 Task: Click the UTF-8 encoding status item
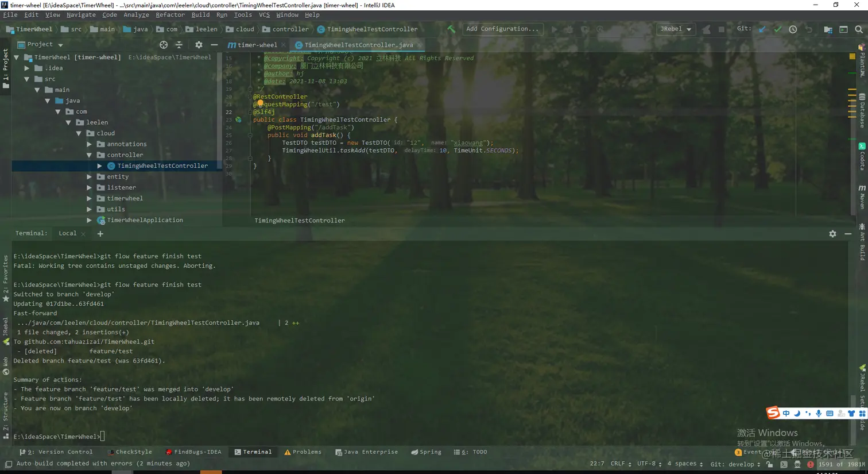(649, 464)
